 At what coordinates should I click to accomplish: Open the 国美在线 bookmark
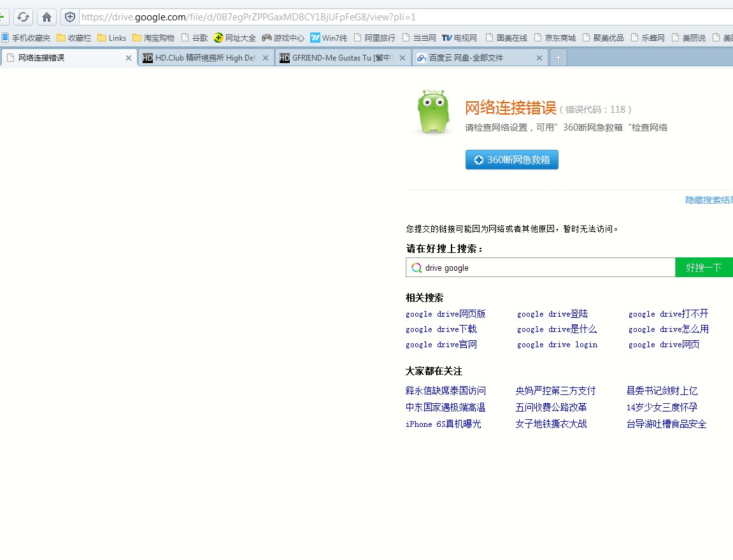click(507, 38)
